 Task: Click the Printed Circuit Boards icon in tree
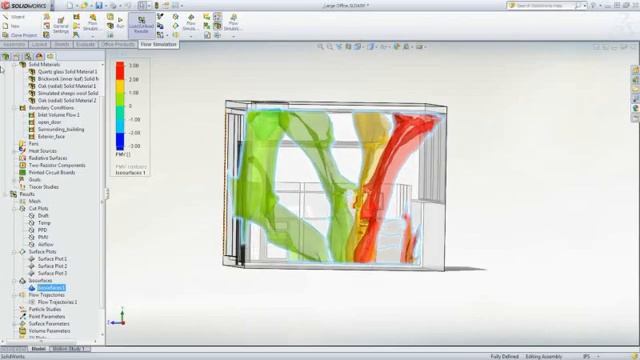click(x=22, y=173)
